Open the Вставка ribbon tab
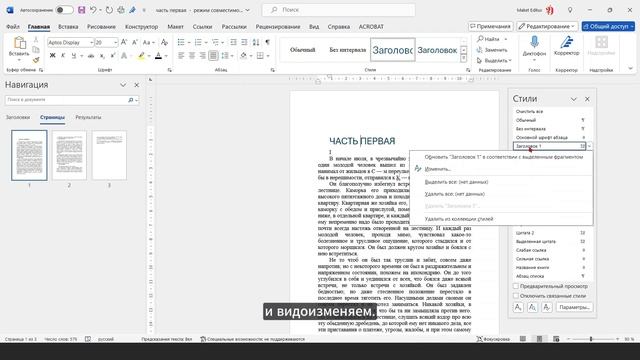This screenshot has width=640, height=360. coord(68,27)
